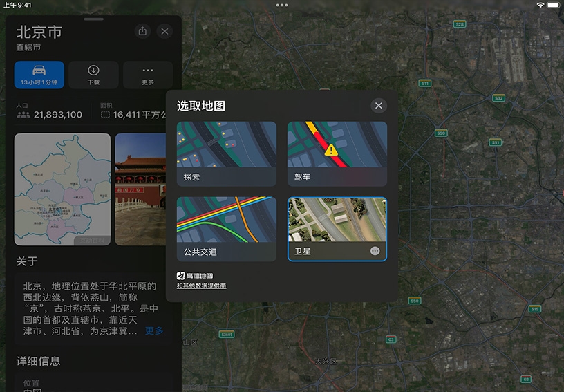Tap the S50 road shield on map
The height and width of the screenshot is (392, 564).
pos(441,133)
